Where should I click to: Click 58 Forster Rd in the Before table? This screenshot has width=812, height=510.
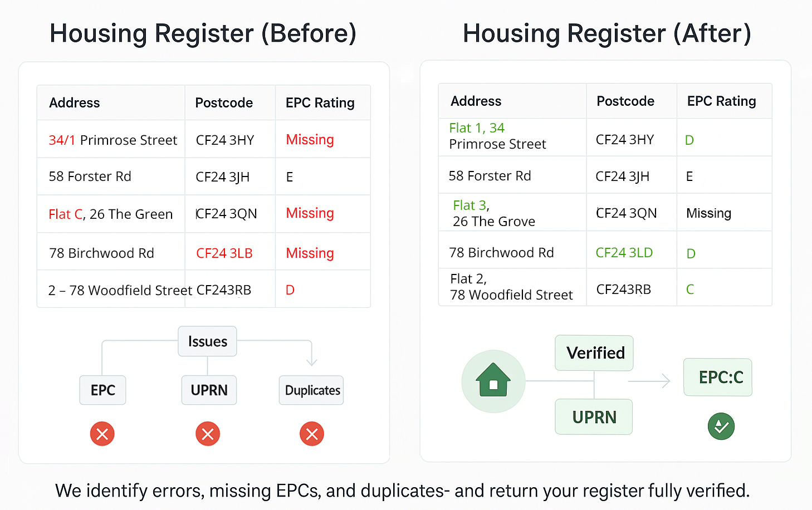[90, 176]
